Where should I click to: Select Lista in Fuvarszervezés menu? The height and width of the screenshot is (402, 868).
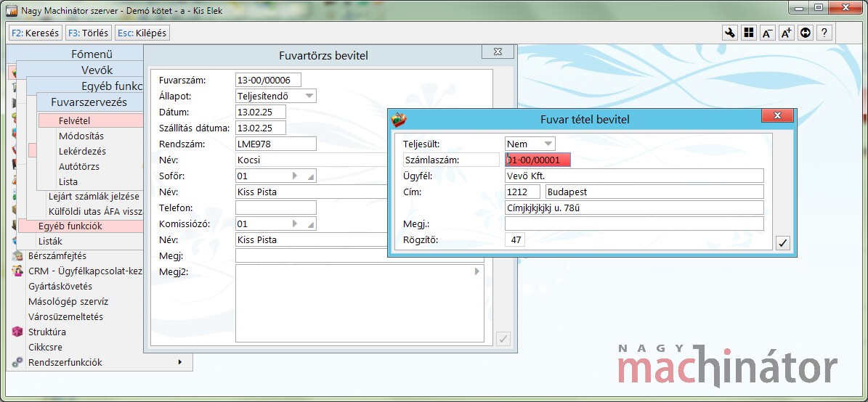pyautogui.click(x=68, y=181)
